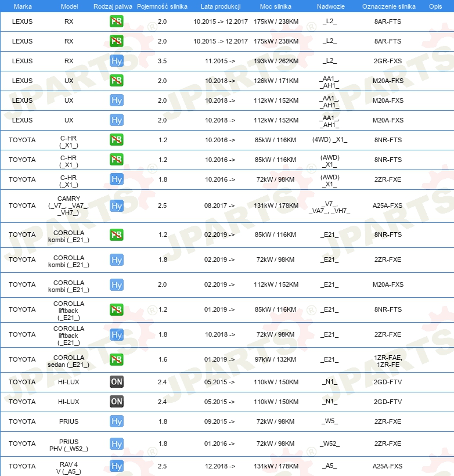Select the M20A-FXS code in Corolla kombi row
The image size is (454, 476).
(x=388, y=284)
